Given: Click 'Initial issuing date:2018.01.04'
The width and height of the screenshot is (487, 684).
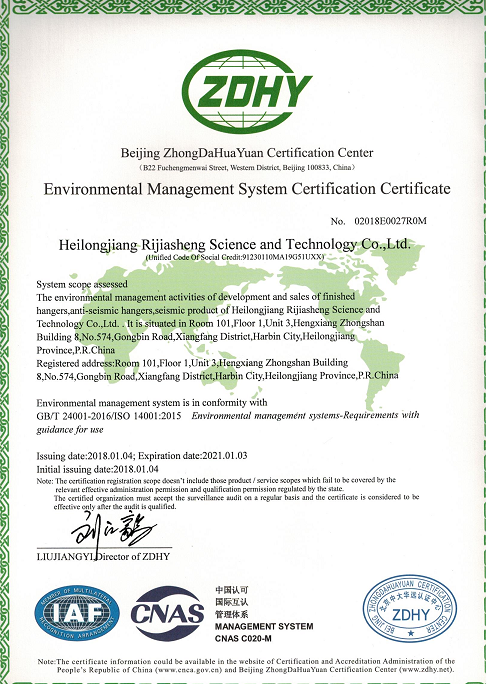Looking at the screenshot, I should click(98, 469).
